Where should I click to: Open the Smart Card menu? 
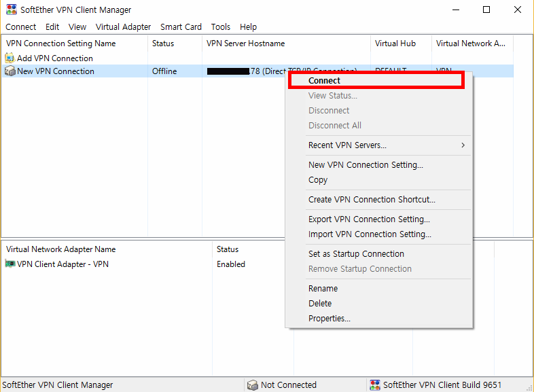(x=181, y=27)
